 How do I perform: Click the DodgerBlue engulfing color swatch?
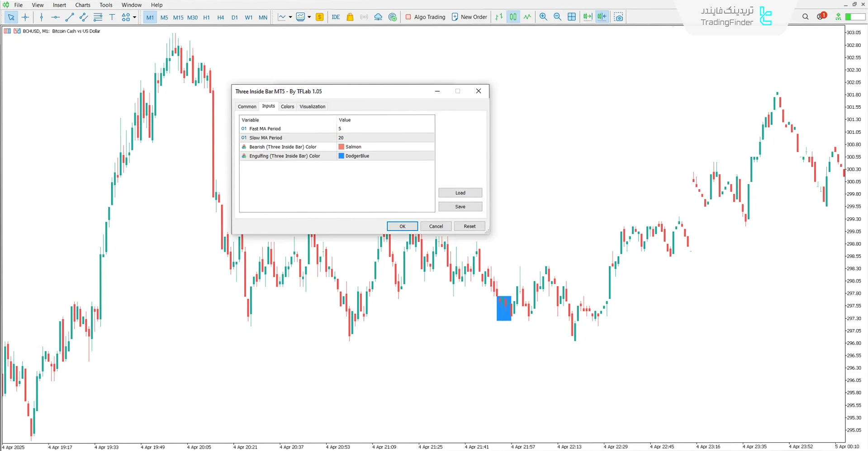pos(342,156)
